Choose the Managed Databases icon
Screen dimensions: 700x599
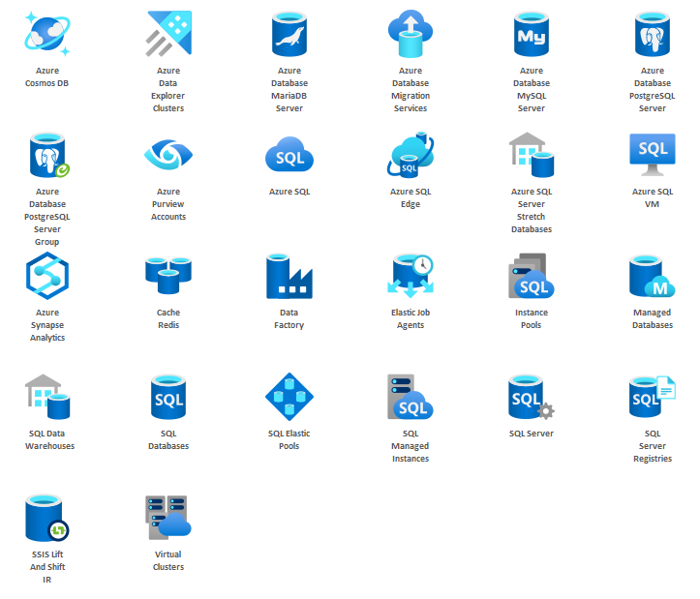point(653,277)
